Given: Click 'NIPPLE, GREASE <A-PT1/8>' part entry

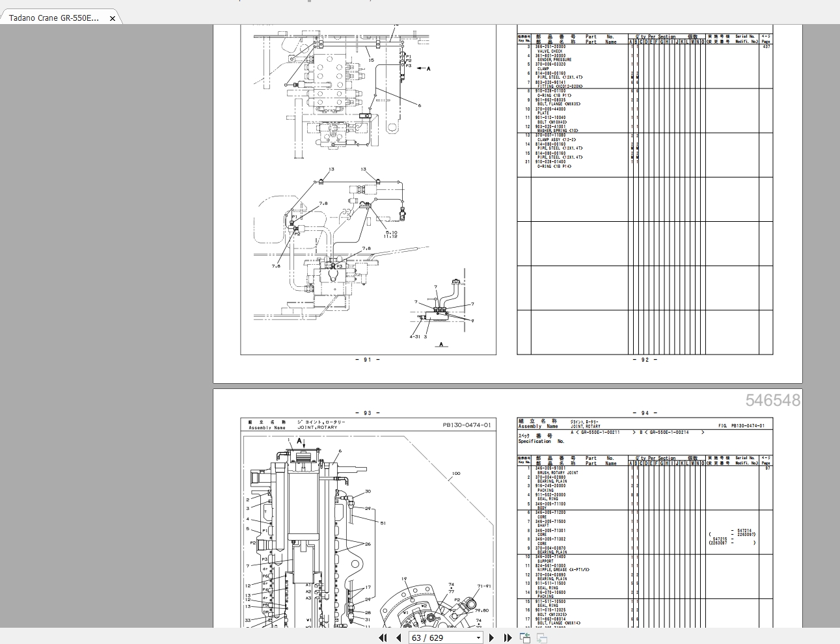Looking at the screenshot, I should [x=563, y=570].
